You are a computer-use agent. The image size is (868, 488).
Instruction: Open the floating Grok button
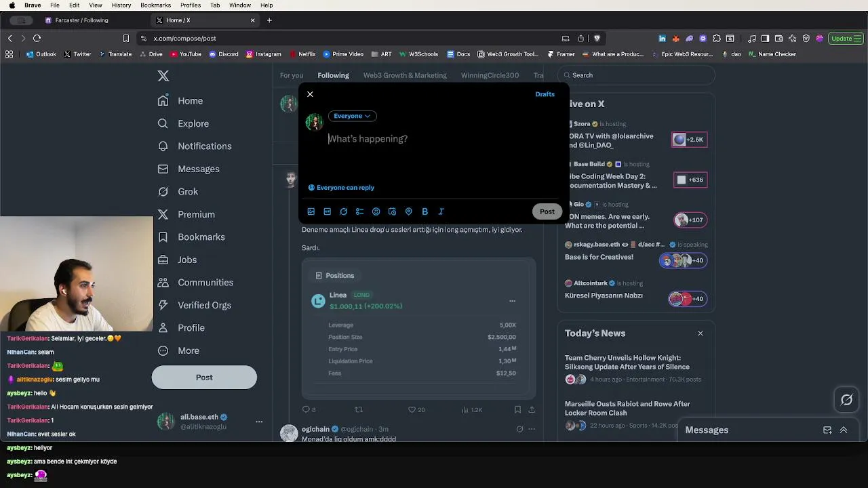847,400
